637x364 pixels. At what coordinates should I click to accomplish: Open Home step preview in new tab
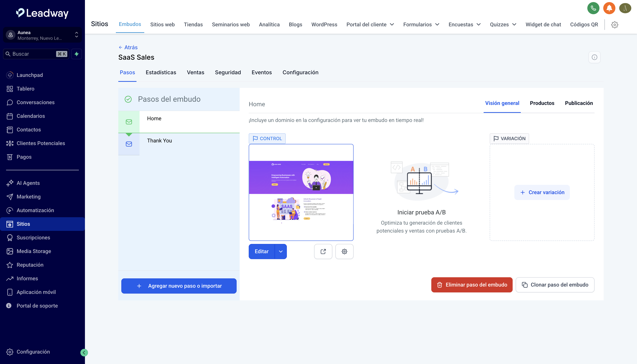(x=323, y=251)
